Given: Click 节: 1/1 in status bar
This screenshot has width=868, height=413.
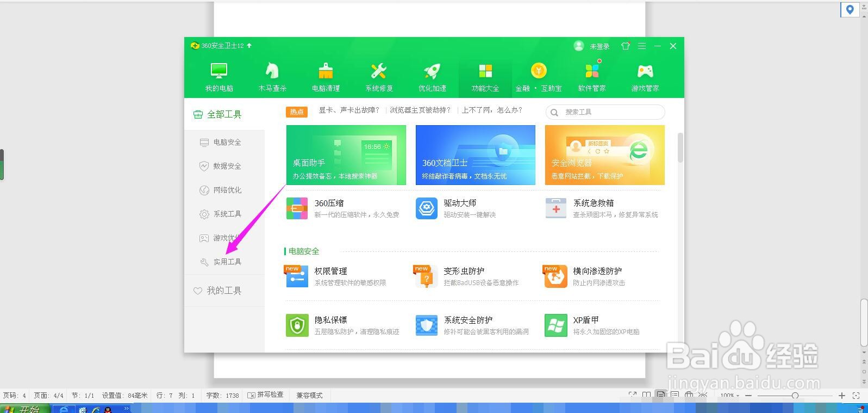Looking at the screenshot, I should 83,396.
